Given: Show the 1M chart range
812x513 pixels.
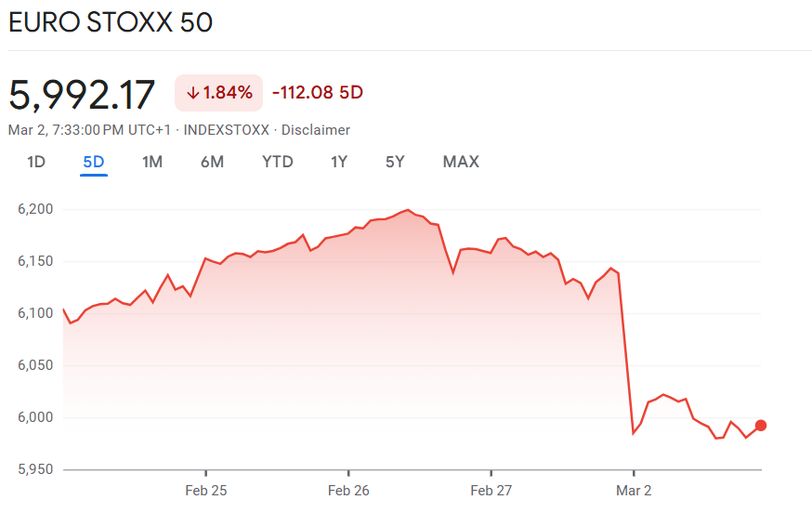Looking at the screenshot, I should click(x=152, y=162).
